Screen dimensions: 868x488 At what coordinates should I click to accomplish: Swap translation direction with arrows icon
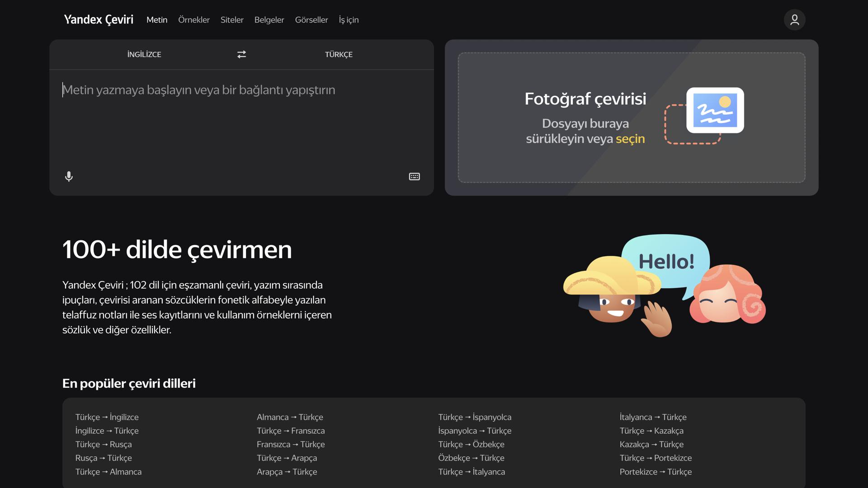(x=241, y=54)
